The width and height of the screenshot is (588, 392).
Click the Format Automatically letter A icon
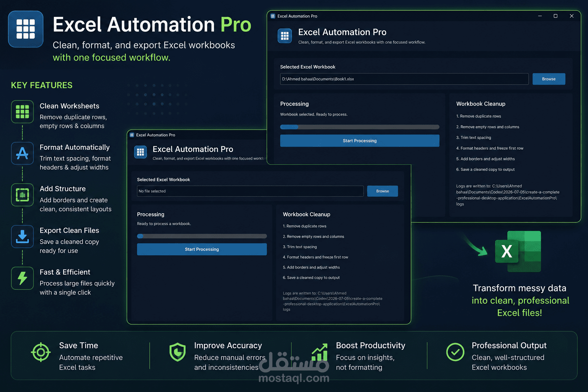click(22, 153)
